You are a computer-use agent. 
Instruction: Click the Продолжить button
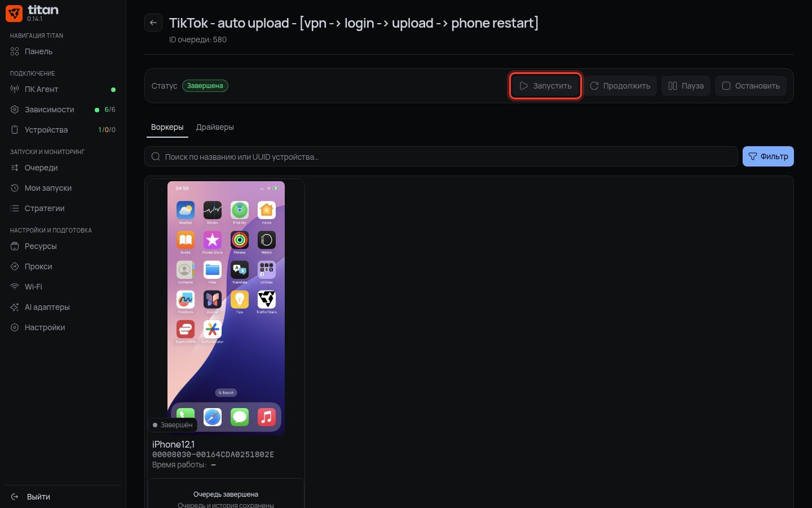pyautogui.click(x=620, y=86)
